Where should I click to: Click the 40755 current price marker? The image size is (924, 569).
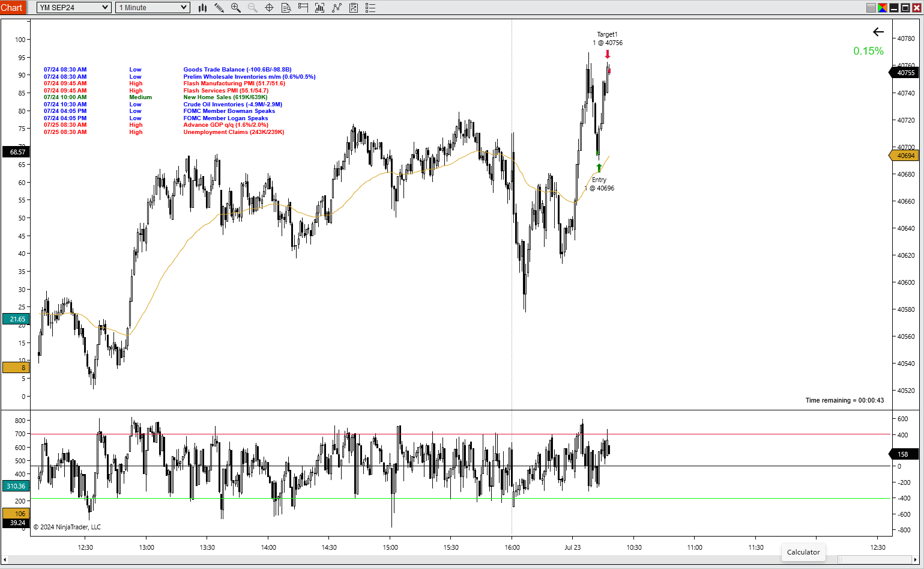pyautogui.click(x=904, y=73)
